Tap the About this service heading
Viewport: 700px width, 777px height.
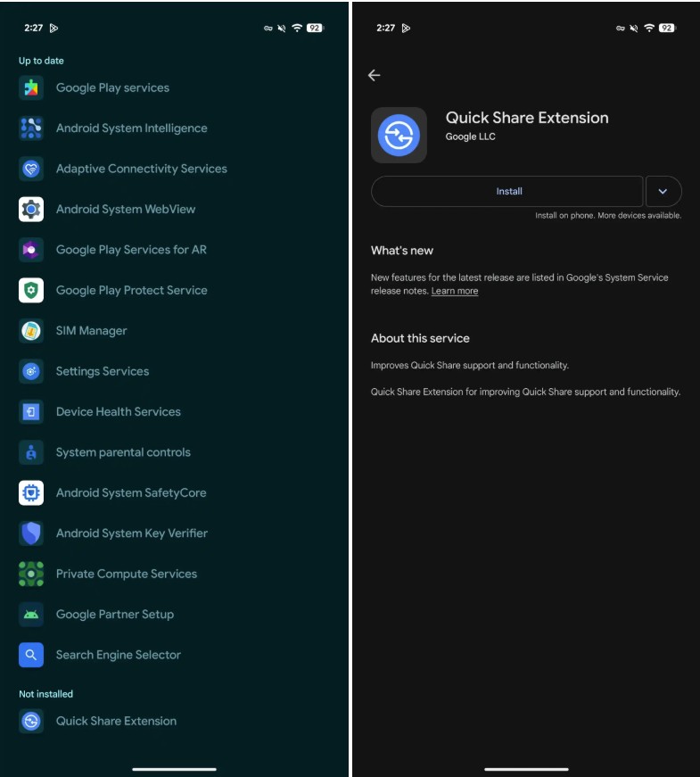(420, 338)
